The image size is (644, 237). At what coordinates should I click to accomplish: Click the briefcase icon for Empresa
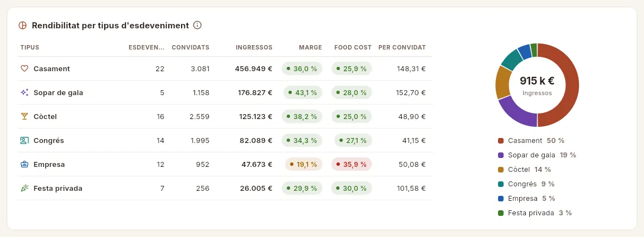(x=24, y=165)
